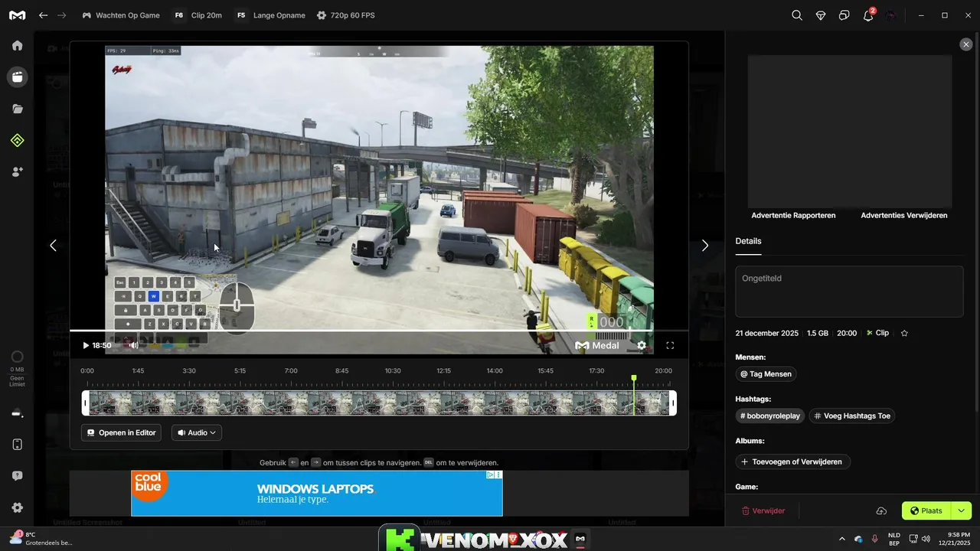Click the phone icon in the sidebar
Image resolution: width=980 pixels, height=551 pixels.
click(17, 445)
